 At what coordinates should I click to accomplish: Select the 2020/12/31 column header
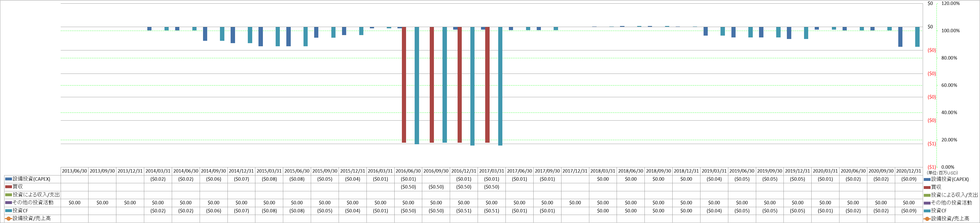click(908, 171)
